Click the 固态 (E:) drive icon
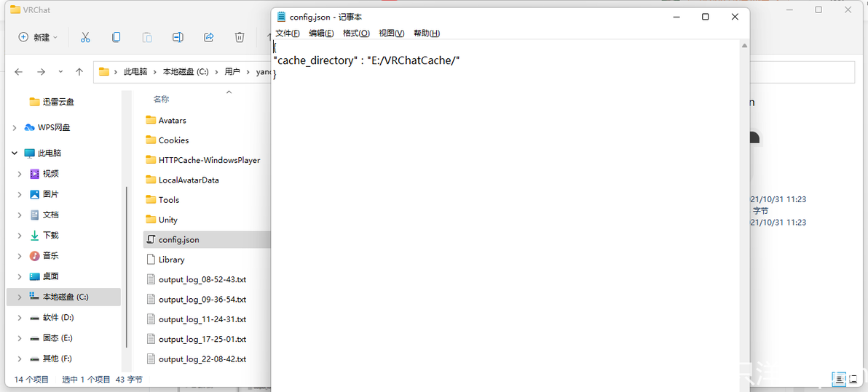The width and height of the screenshot is (868, 392). point(35,337)
